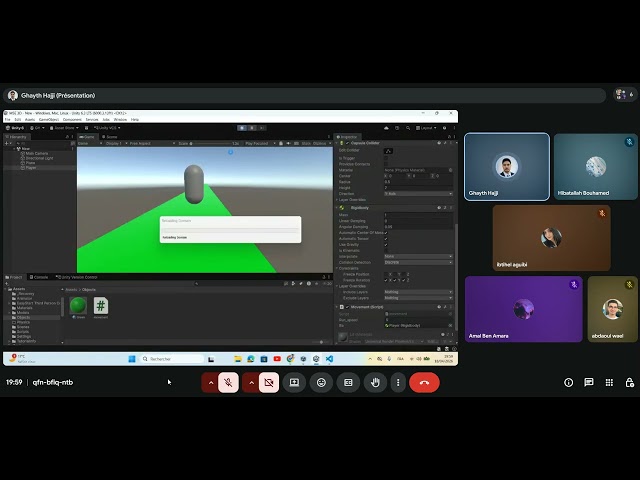Expand camera video settings arrow

click(x=251, y=382)
